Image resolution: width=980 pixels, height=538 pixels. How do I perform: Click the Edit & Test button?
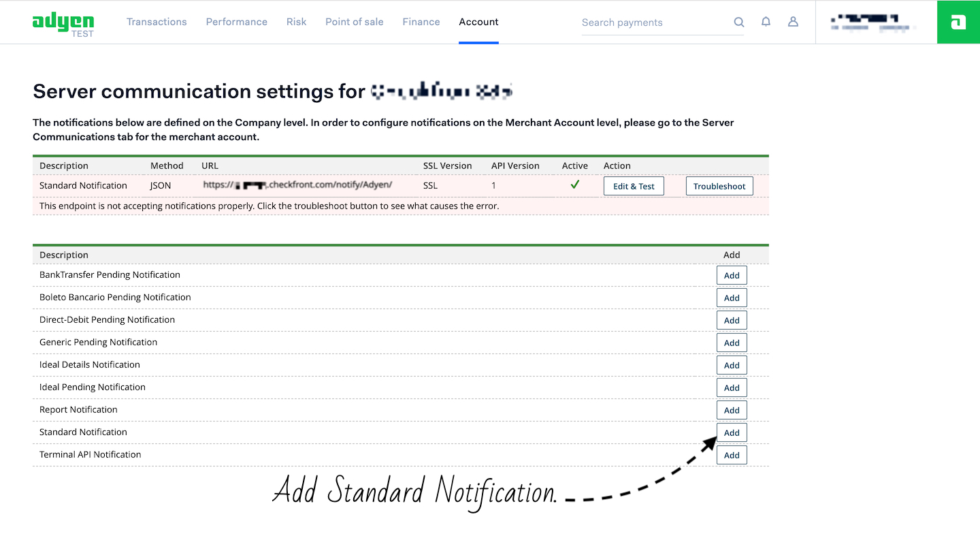[634, 186]
